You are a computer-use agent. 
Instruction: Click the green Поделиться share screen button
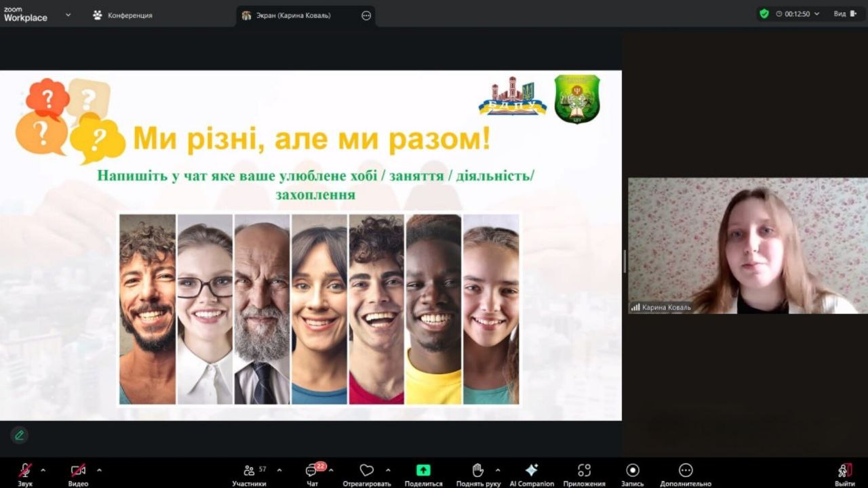423,471
